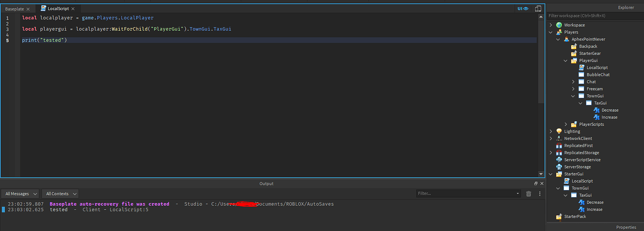Click the Players service icon
This screenshot has height=231, width=644.
click(x=559, y=32)
